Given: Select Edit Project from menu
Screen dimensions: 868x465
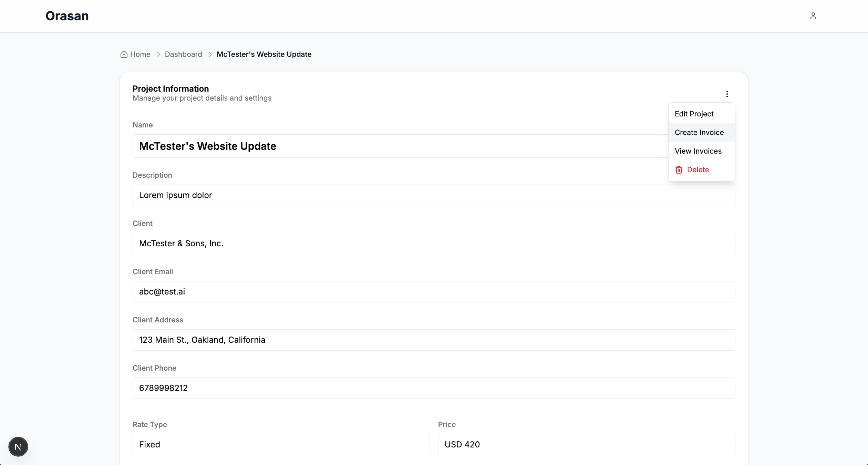Looking at the screenshot, I should click(x=694, y=114).
